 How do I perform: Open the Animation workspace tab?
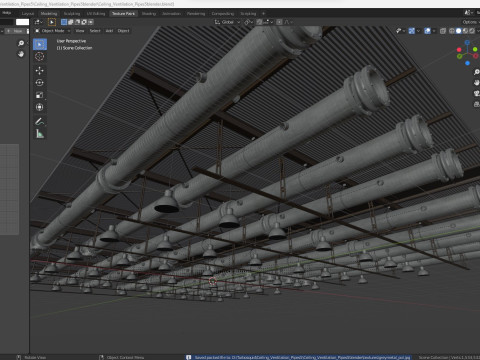pos(171,14)
